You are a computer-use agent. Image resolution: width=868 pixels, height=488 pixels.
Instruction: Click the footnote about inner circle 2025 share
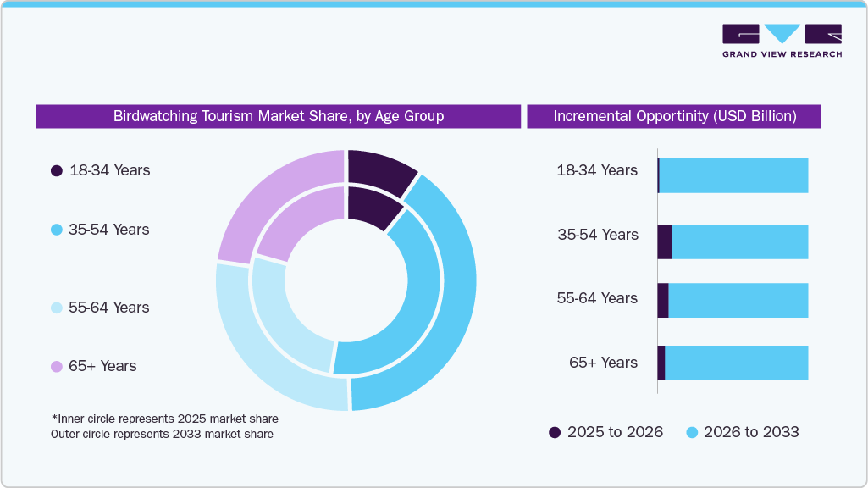(x=164, y=419)
